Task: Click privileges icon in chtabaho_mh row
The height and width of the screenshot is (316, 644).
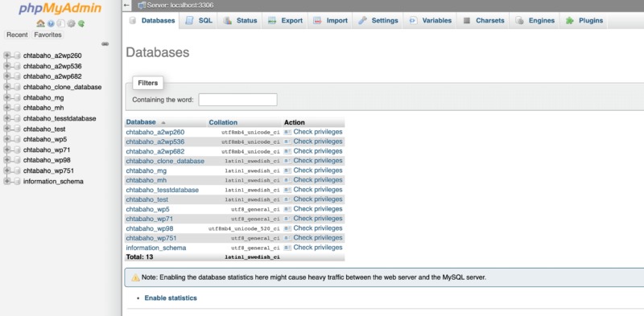Action: (x=287, y=180)
